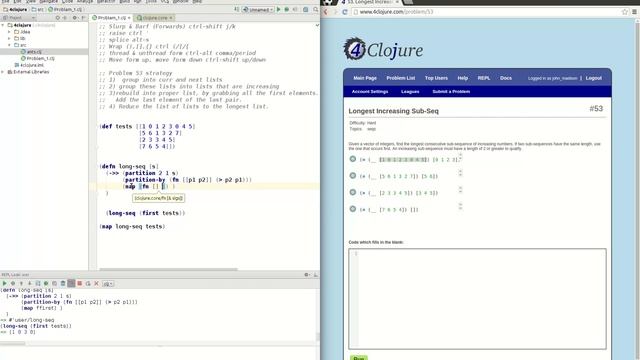640x360 pixels.
Task: Click Logout link
Action: point(593,78)
